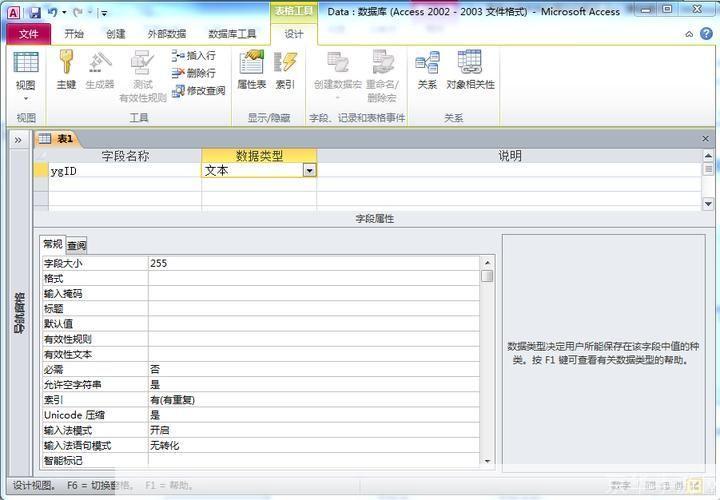Screen dimensions: 720x500
Task: Switch to Database Tools (数据库工具) tab
Action: (232, 34)
